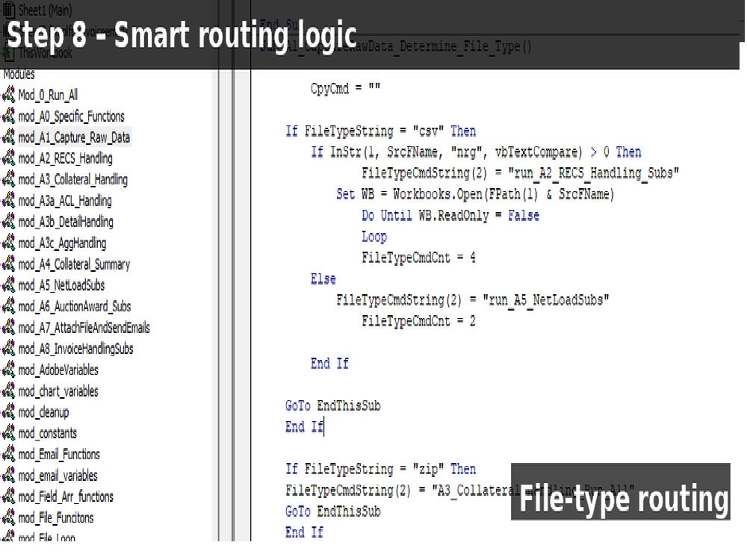
Task: Click the mod_A4_Collateral_Summary module icon
Action: click(8, 264)
